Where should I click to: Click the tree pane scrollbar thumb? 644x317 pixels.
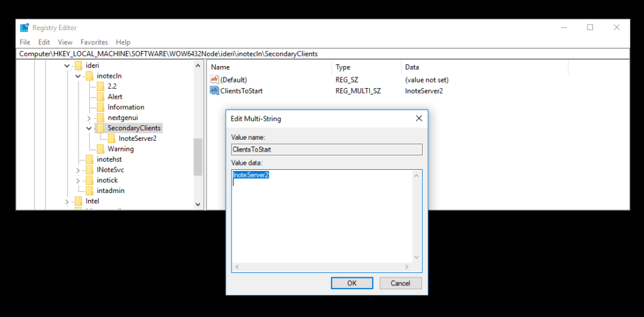coord(198,157)
